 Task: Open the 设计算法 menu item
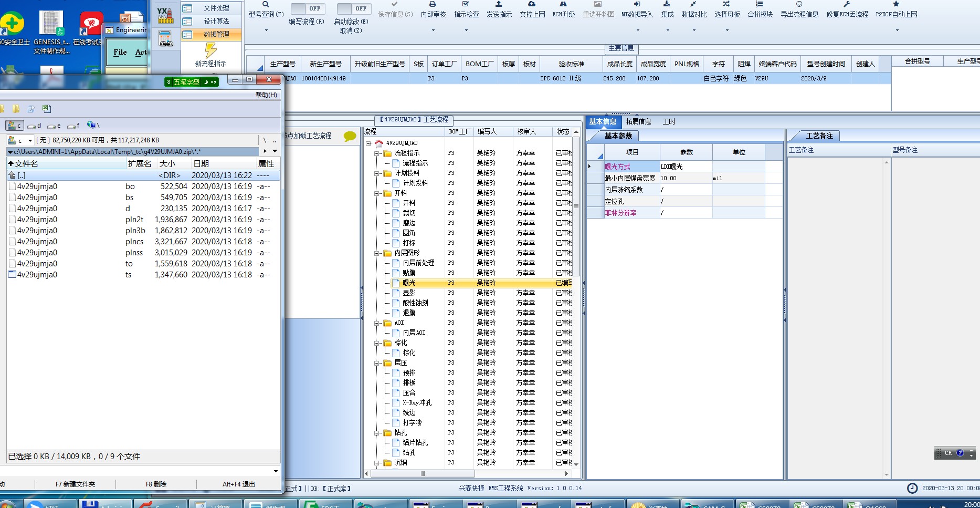[x=211, y=21]
